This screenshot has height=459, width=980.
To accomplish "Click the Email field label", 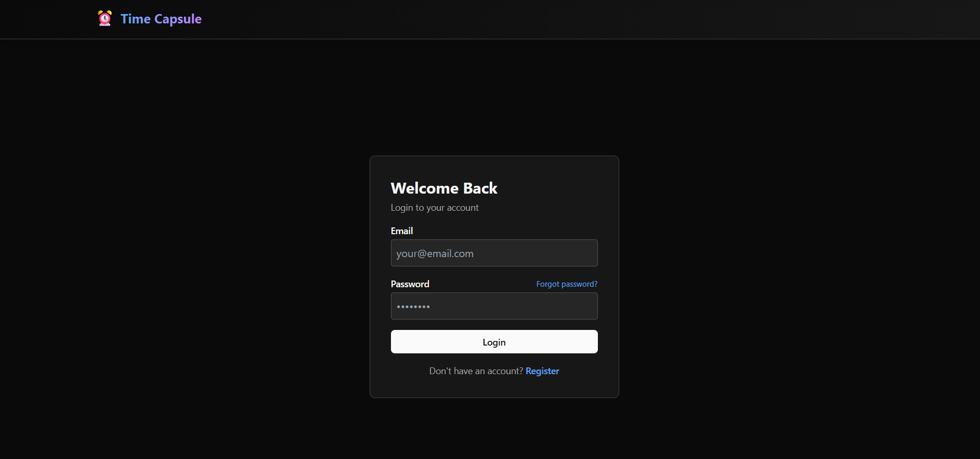I will (x=402, y=231).
